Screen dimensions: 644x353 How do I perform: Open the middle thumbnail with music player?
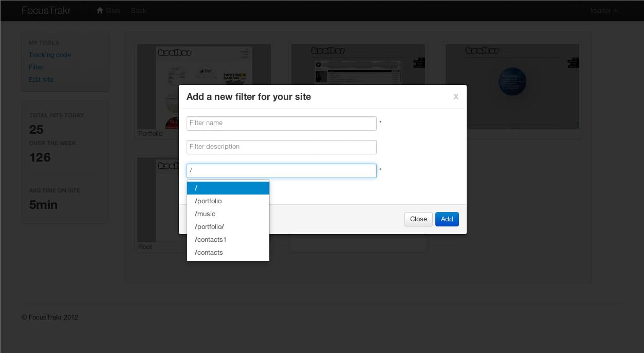358,86
